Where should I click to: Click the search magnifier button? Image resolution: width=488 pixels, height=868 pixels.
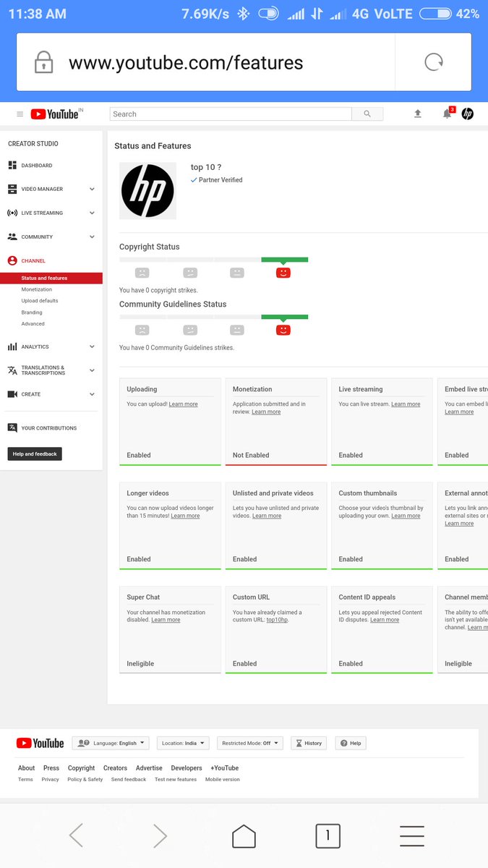[367, 114]
